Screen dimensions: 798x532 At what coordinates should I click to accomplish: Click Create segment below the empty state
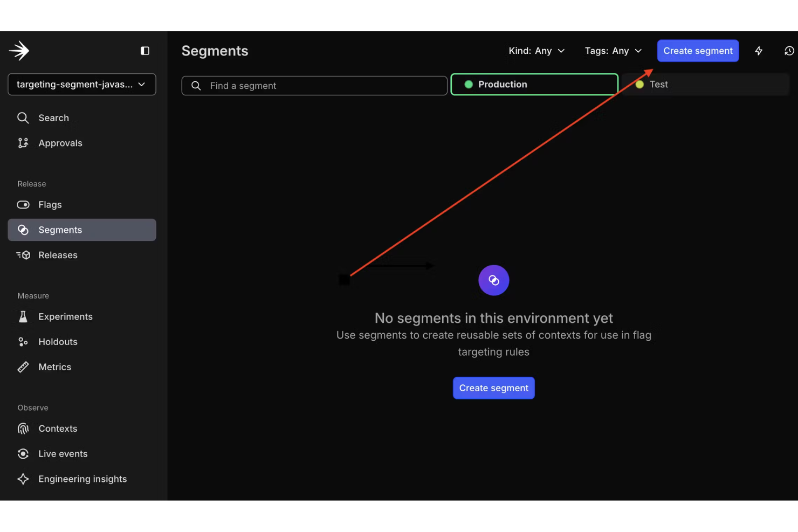point(494,388)
